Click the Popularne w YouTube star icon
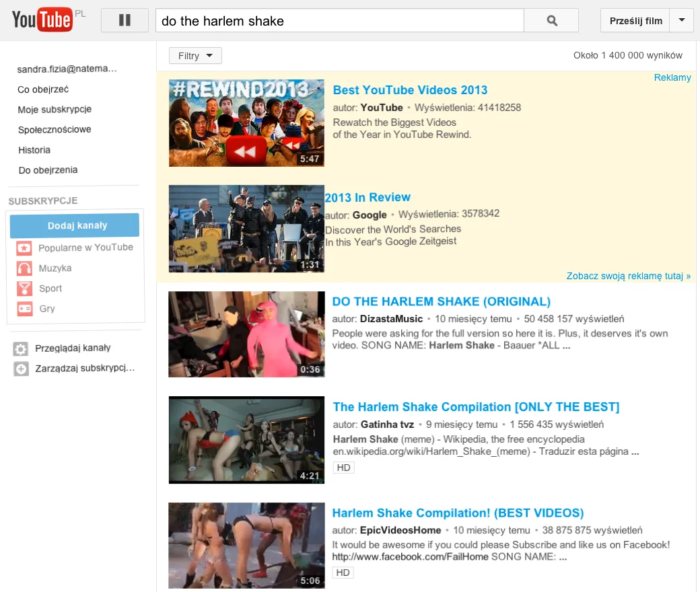 [x=24, y=248]
